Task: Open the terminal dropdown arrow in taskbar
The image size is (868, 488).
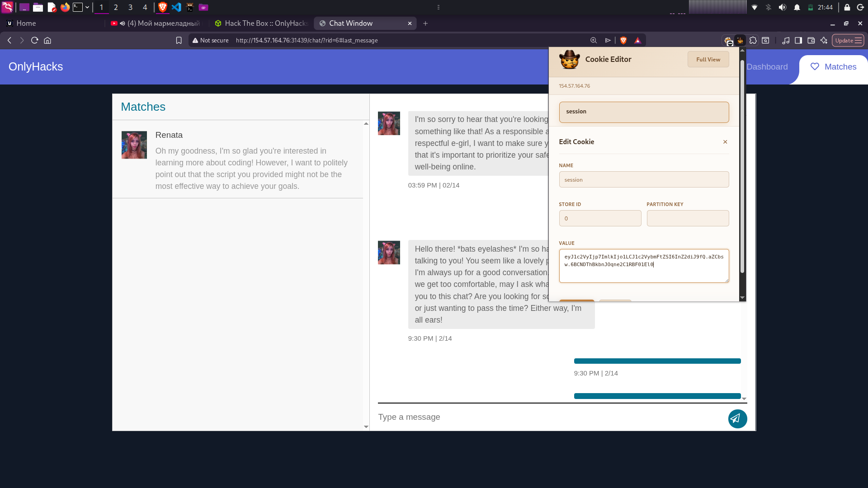Action: 87,7
